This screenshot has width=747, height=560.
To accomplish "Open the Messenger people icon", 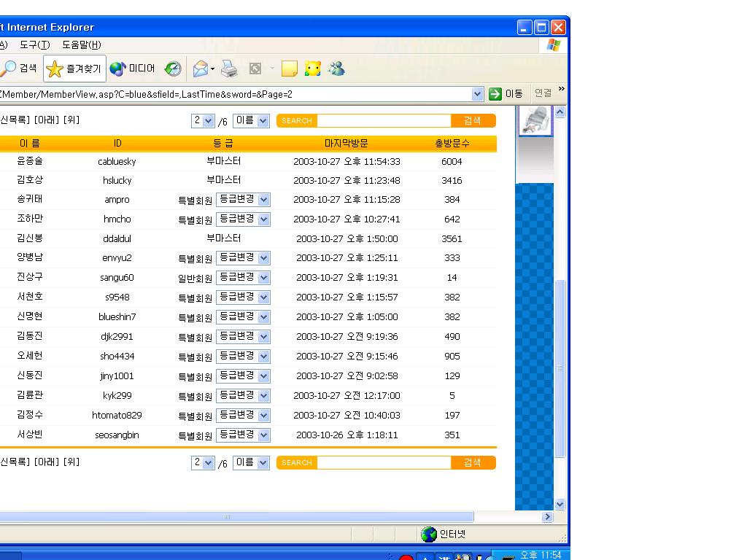I will click(x=336, y=69).
